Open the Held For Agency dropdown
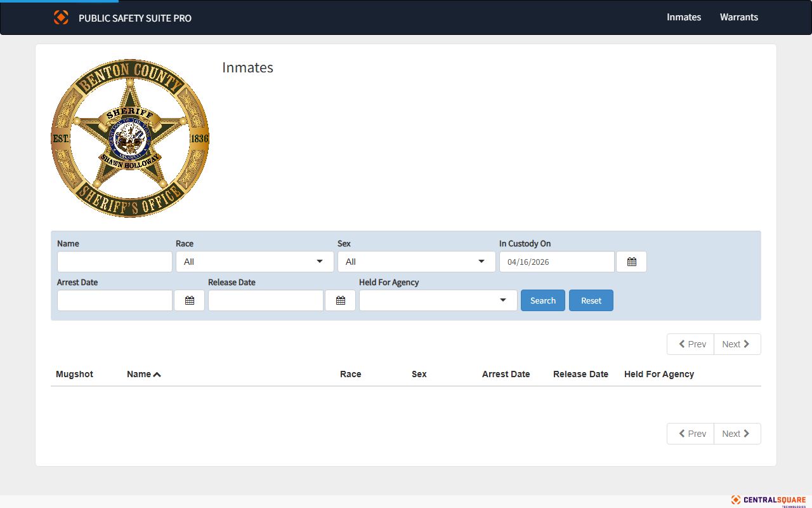Viewport: 812px width, 508px height. pyautogui.click(x=438, y=300)
